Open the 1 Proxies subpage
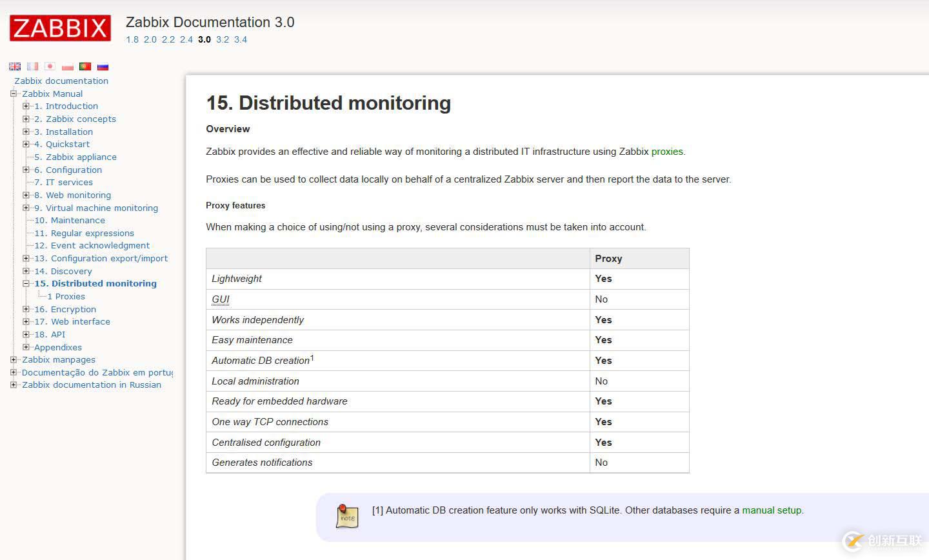This screenshot has height=560, width=929. point(66,296)
